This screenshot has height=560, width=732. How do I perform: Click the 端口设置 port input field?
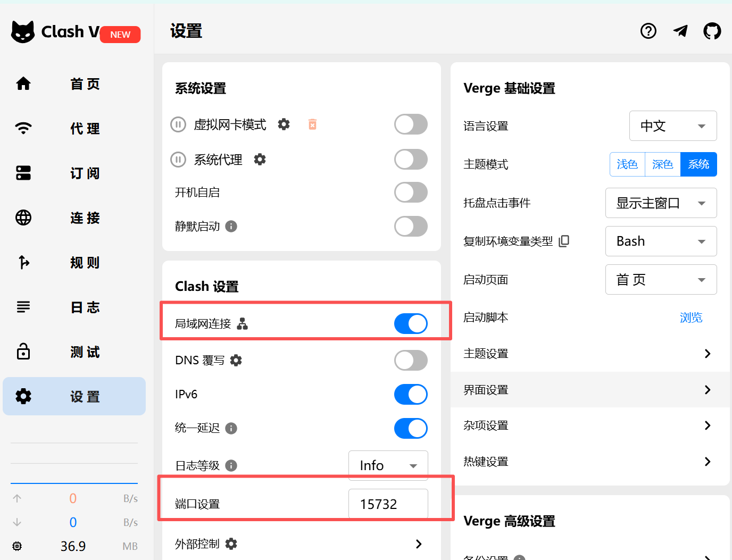click(388, 504)
